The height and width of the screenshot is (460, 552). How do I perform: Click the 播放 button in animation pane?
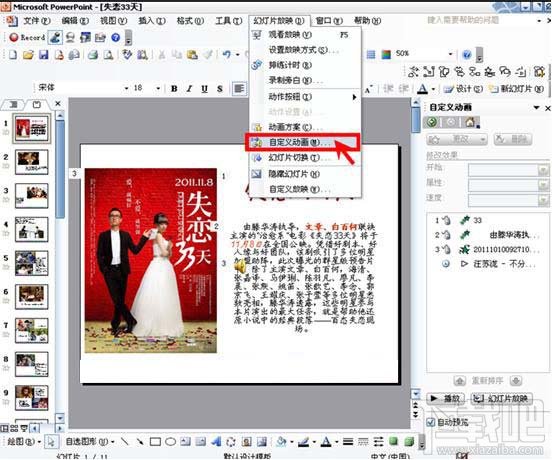tap(446, 398)
